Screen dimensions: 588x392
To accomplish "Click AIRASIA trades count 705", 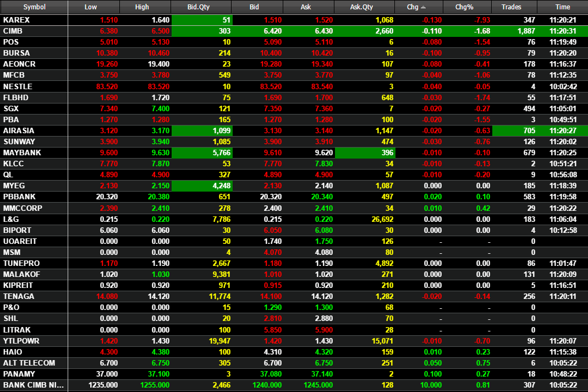I will click(529, 130).
